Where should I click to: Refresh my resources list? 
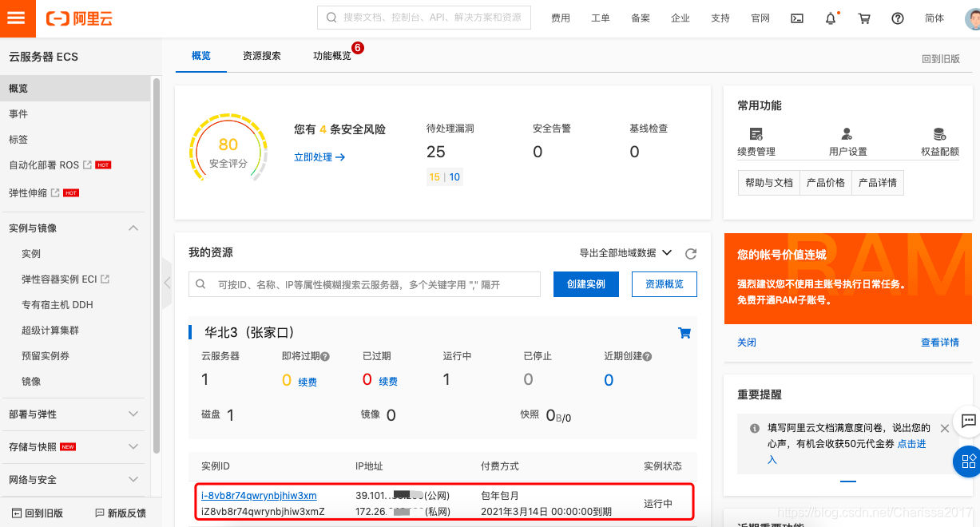coord(691,254)
